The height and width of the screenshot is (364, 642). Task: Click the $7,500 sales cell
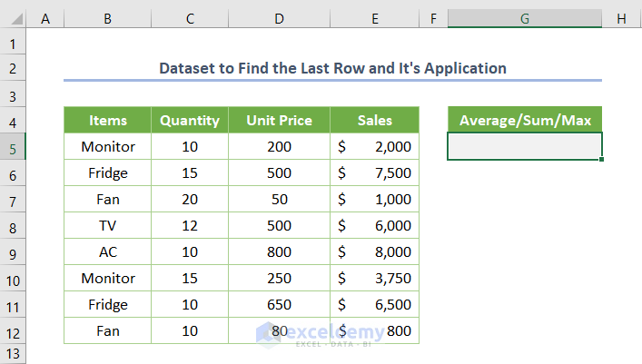(x=374, y=173)
